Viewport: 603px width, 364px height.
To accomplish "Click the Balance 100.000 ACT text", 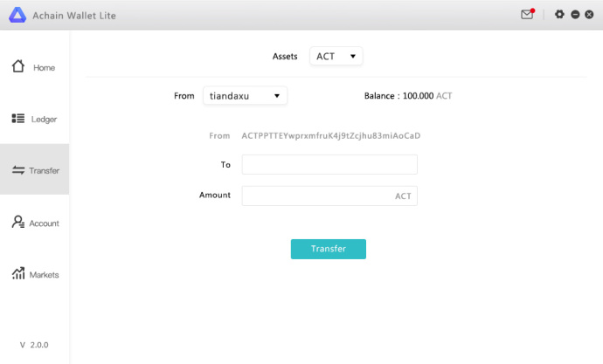I will [408, 96].
